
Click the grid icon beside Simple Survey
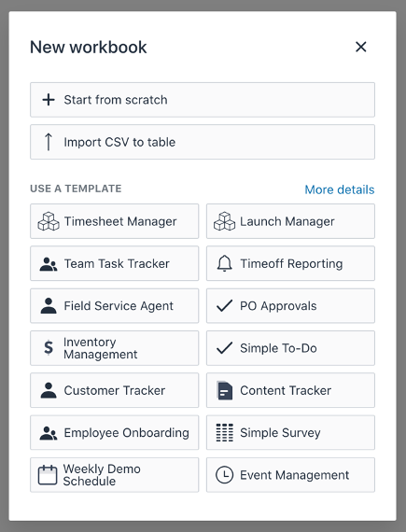tap(225, 432)
